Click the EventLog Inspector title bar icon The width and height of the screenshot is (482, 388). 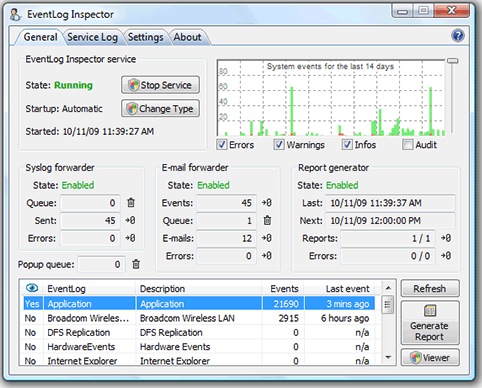click(x=15, y=15)
